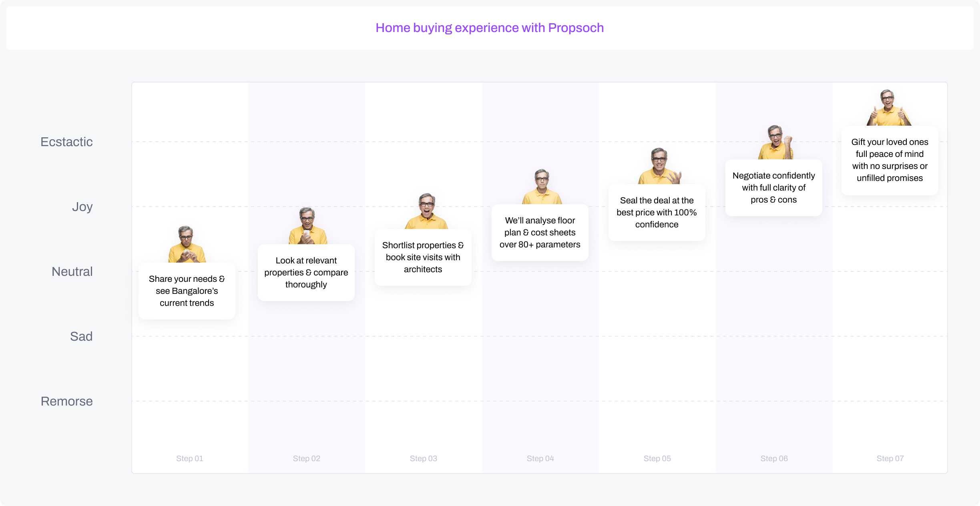Expand Step 01 share needs card
Image resolution: width=980 pixels, height=506 pixels.
187,291
